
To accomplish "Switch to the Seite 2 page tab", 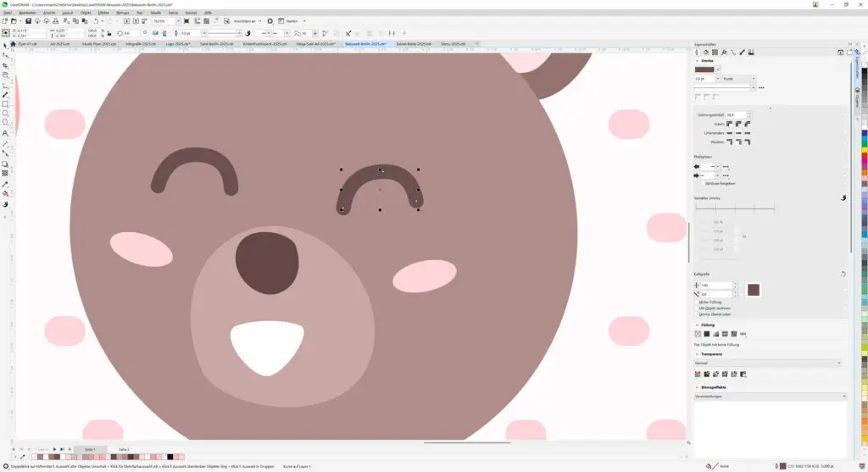I will (124, 449).
